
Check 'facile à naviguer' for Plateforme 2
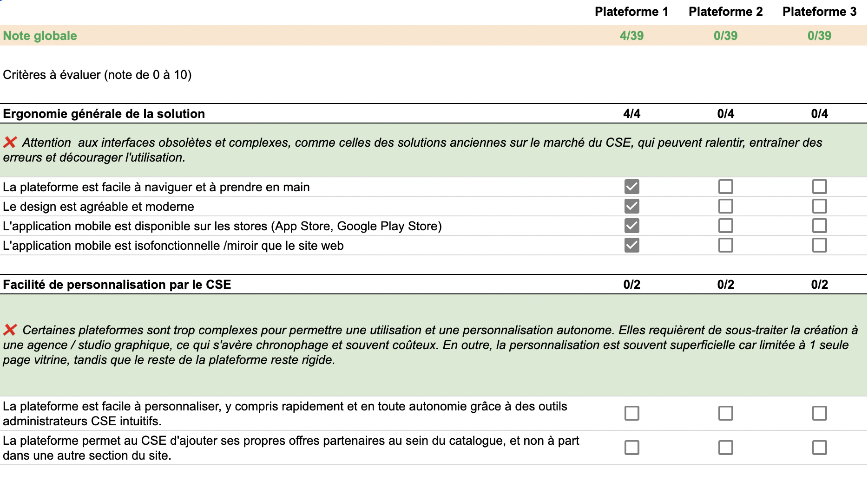[x=725, y=187]
